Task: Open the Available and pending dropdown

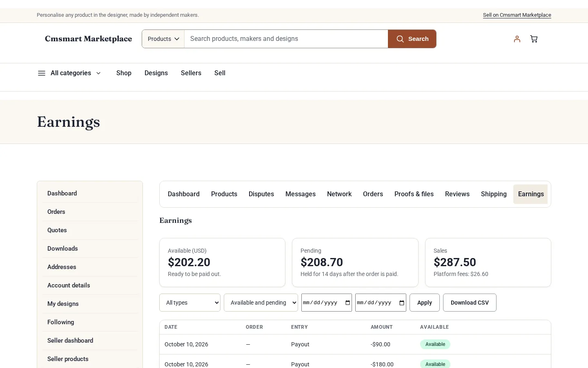Action: (x=261, y=303)
